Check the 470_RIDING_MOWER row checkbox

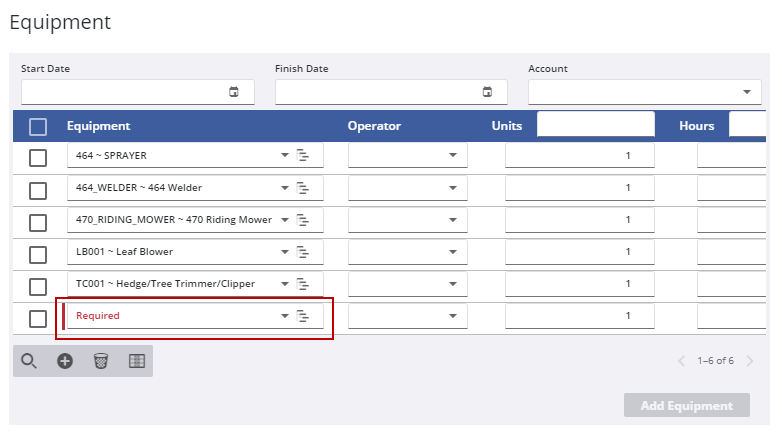coord(38,222)
